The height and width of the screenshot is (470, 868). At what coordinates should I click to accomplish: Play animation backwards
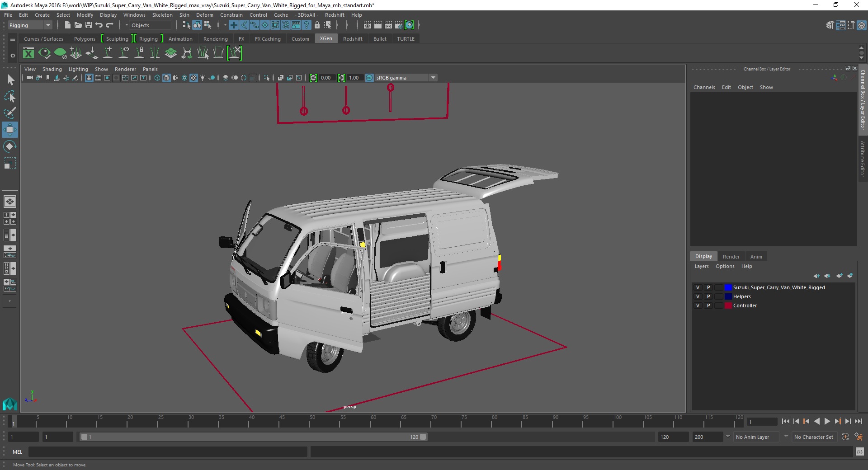(817, 421)
